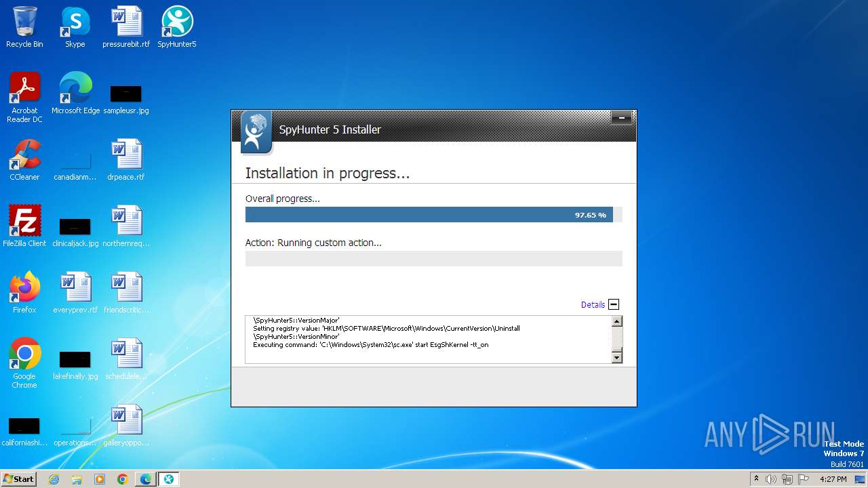This screenshot has width=868, height=488.
Task: Launch Google Chrome desktop shortcut
Action: [24, 363]
